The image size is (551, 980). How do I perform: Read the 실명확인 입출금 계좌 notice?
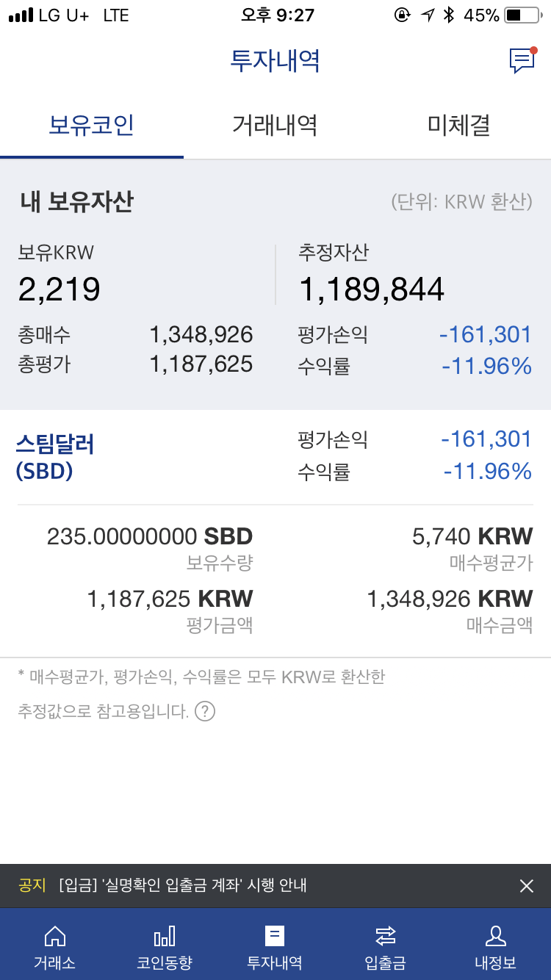[x=182, y=886]
